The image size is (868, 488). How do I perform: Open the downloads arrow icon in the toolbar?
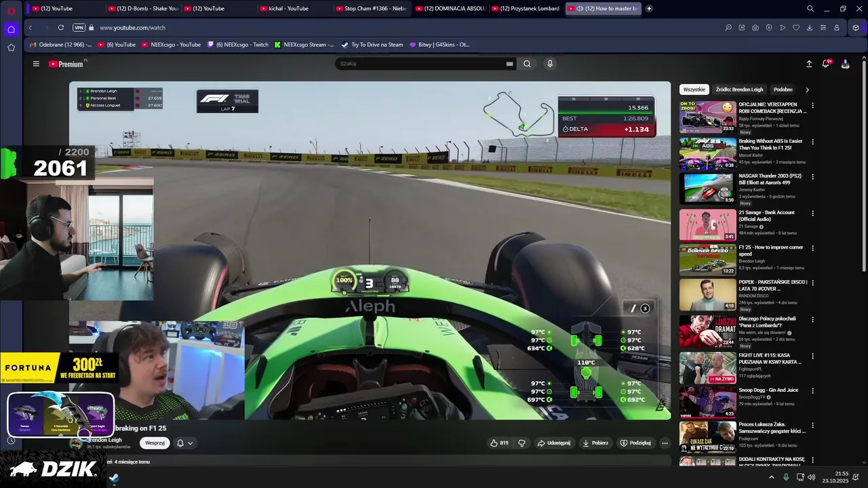pyautogui.click(x=810, y=28)
